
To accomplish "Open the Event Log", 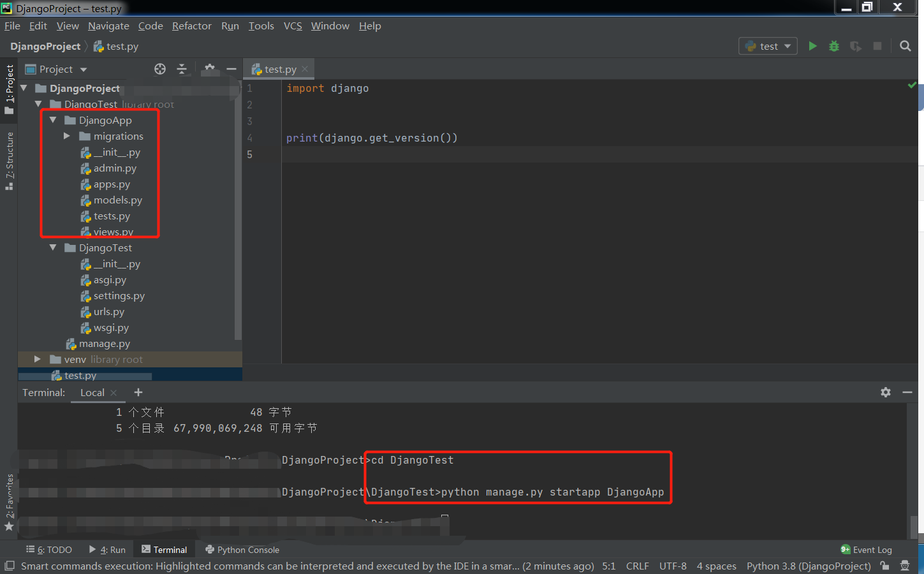I will pos(867,550).
